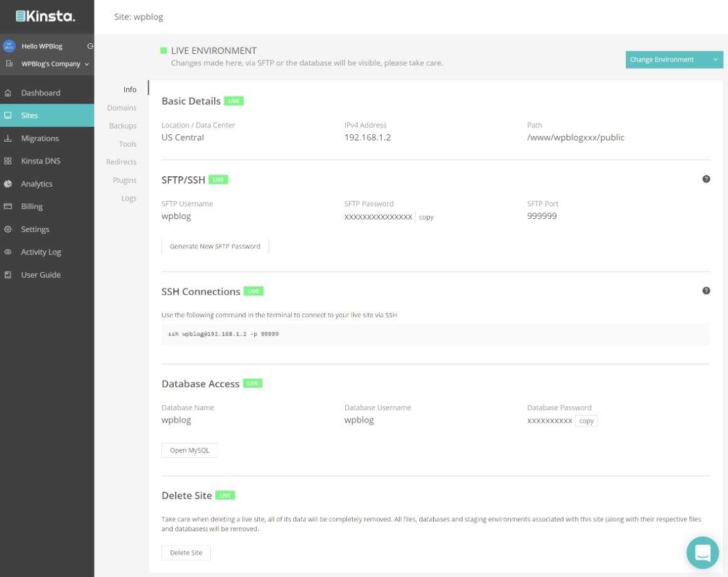Click the Kinsta DNS grid icon

click(x=8, y=161)
